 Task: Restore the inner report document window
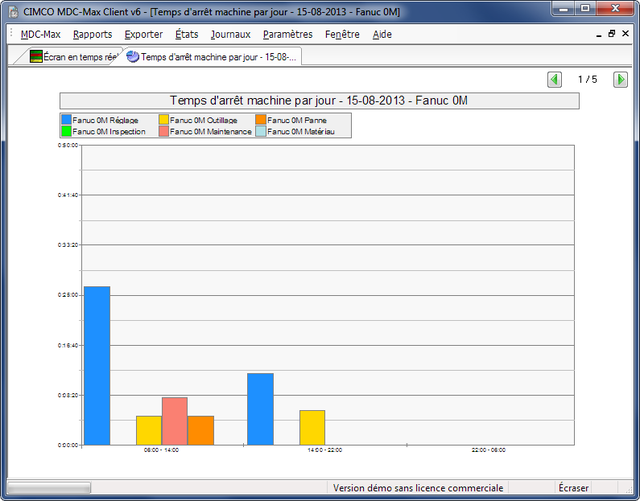(x=611, y=34)
